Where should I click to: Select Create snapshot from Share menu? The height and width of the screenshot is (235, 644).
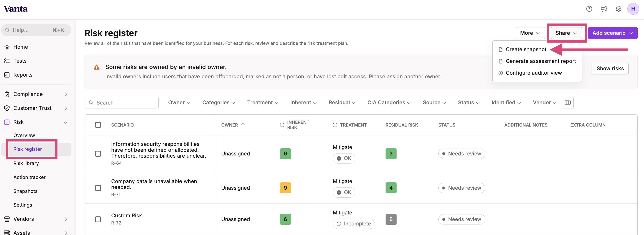pos(526,49)
